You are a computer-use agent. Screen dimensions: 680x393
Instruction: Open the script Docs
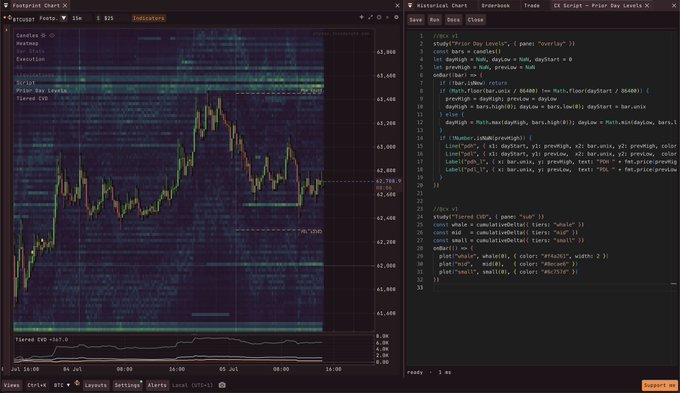coord(453,20)
